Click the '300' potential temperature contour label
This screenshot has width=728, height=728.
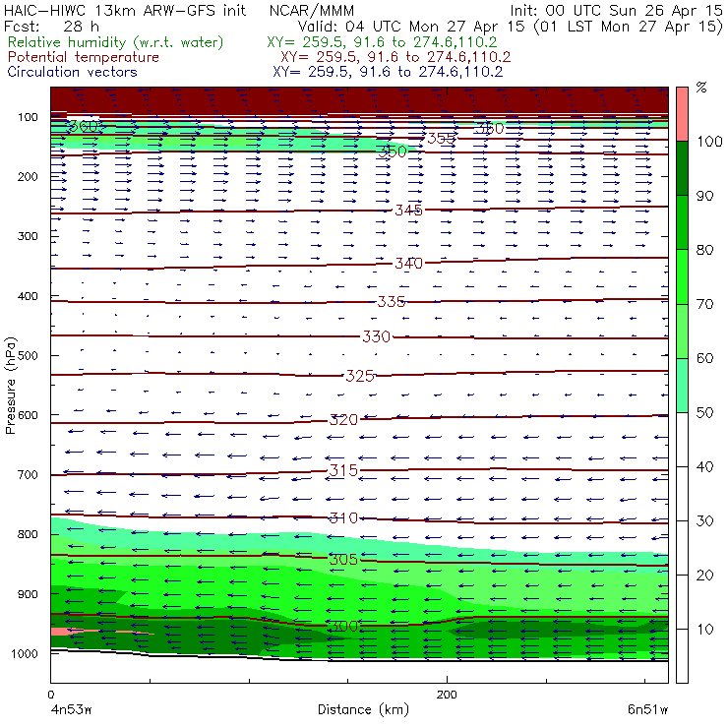(x=343, y=626)
